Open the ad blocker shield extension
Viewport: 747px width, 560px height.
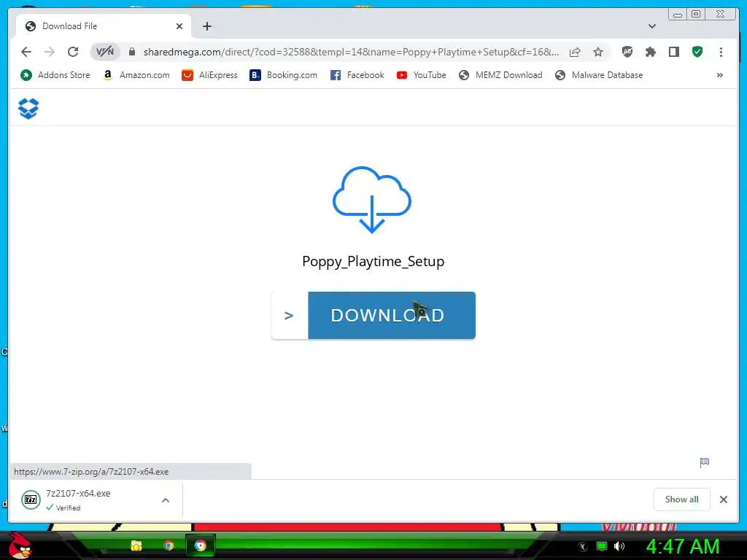(x=627, y=52)
